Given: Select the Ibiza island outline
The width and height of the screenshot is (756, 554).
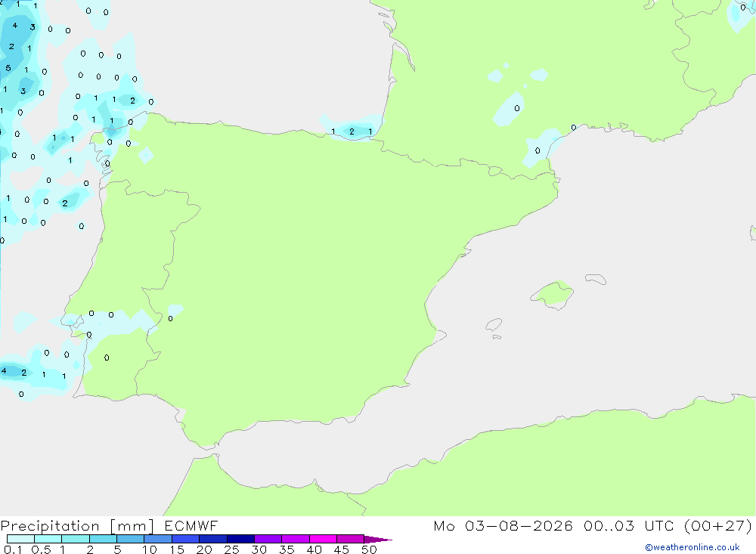Looking at the screenshot, I should point(493,325).
